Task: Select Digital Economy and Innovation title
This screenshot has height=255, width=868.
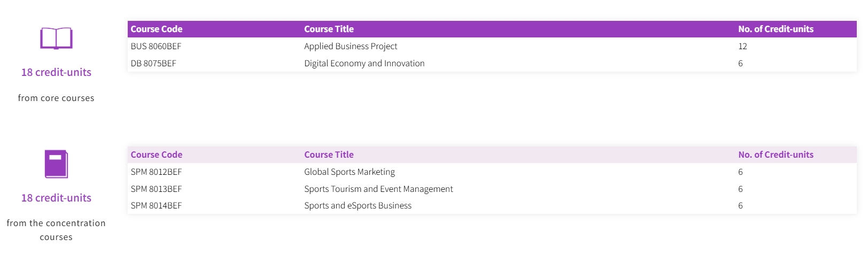Action: coord(364,64)
